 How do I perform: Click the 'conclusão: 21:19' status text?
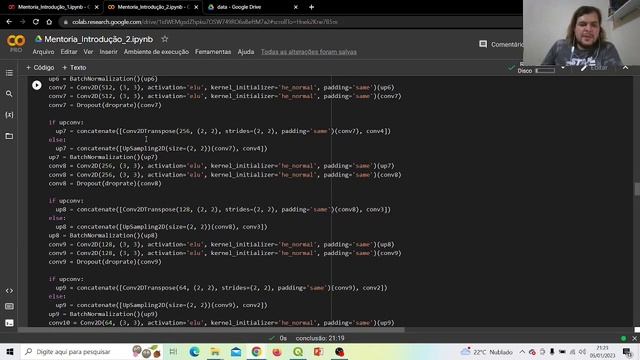[320, 338]
